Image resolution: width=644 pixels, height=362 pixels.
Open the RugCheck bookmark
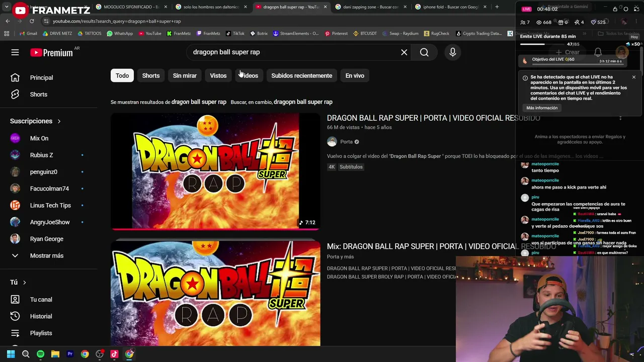pyautogui.click(x=437, y=34)
